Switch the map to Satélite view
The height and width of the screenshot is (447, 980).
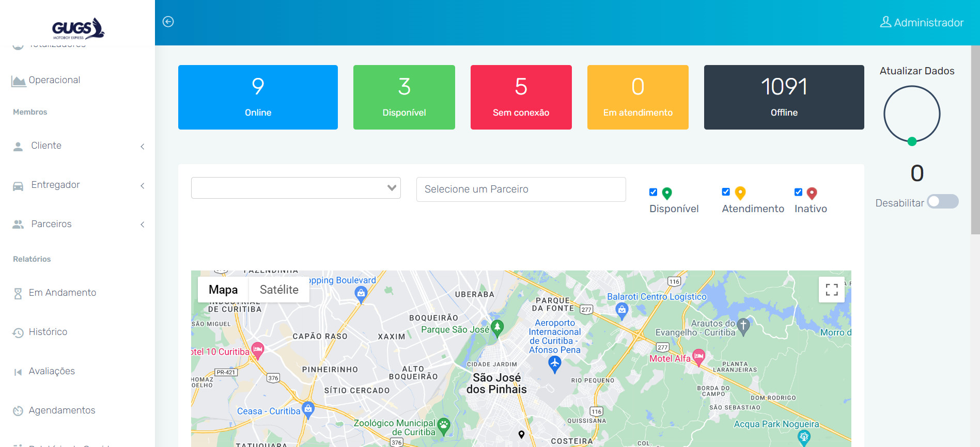coord(279,290)
